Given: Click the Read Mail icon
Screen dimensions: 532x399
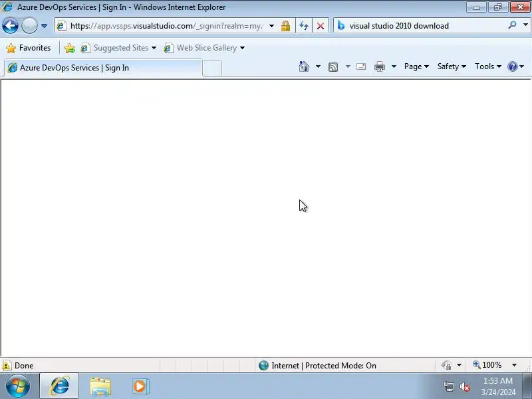Looking at the screenshot, I should pos(361,66).
